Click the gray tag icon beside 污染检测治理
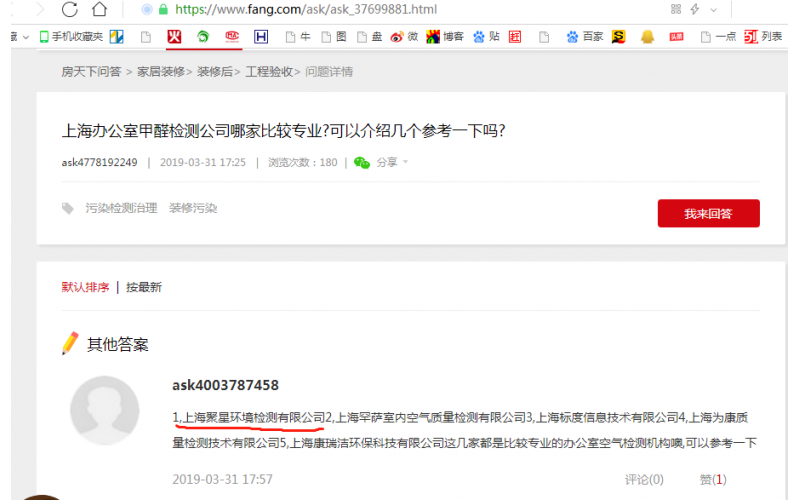This screenshot has height=500, width=800. tap(67, 208)
